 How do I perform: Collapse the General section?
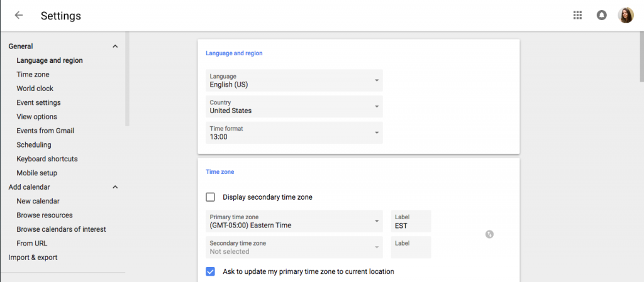coord(115,46)
